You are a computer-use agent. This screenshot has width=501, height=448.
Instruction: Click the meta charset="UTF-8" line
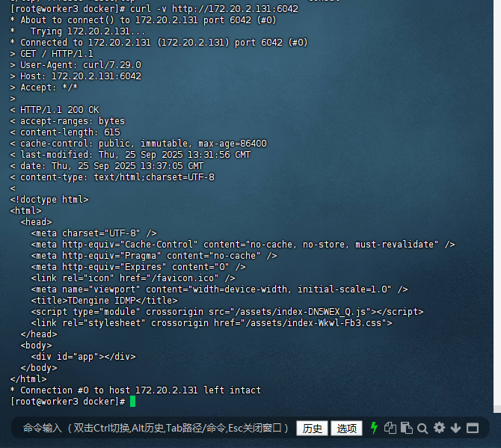[x=94, y=233]
